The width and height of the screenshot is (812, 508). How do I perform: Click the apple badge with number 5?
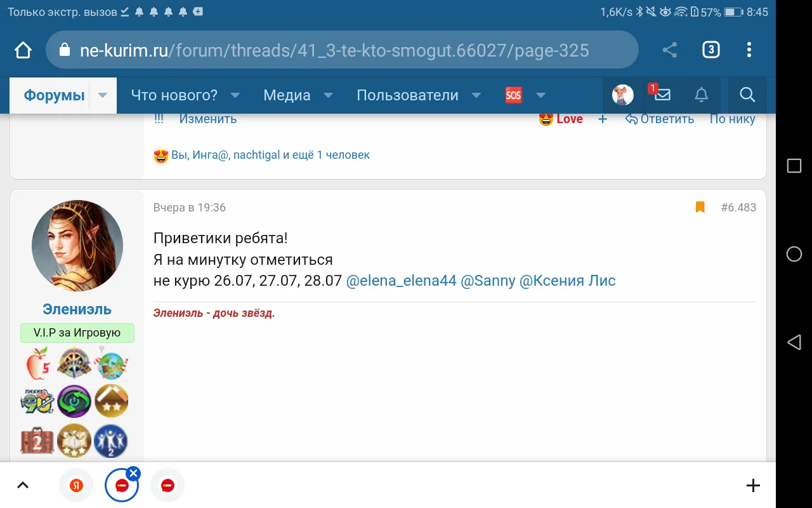36,363
